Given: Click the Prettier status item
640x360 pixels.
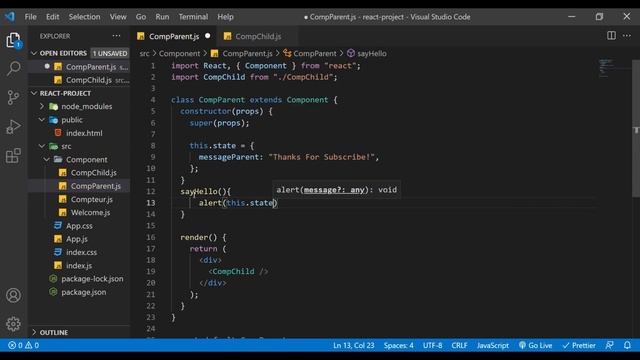Looking at the screenshot, I should click(579, 345).
